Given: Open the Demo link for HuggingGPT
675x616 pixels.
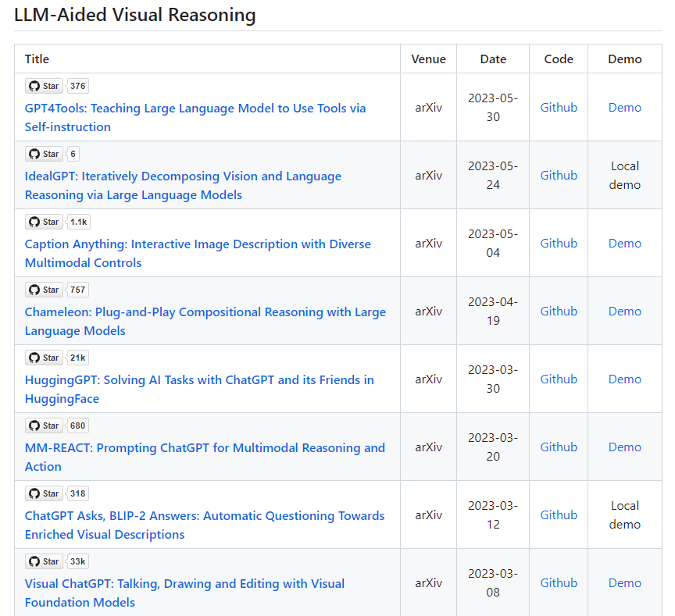Looking at the screenshot, I should click(625, 379).
